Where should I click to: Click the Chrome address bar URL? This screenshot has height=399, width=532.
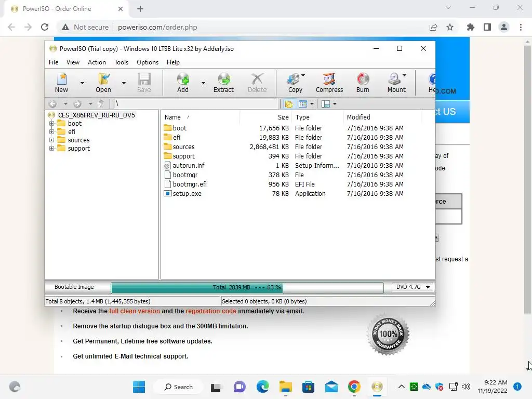[x=157, y=27]
